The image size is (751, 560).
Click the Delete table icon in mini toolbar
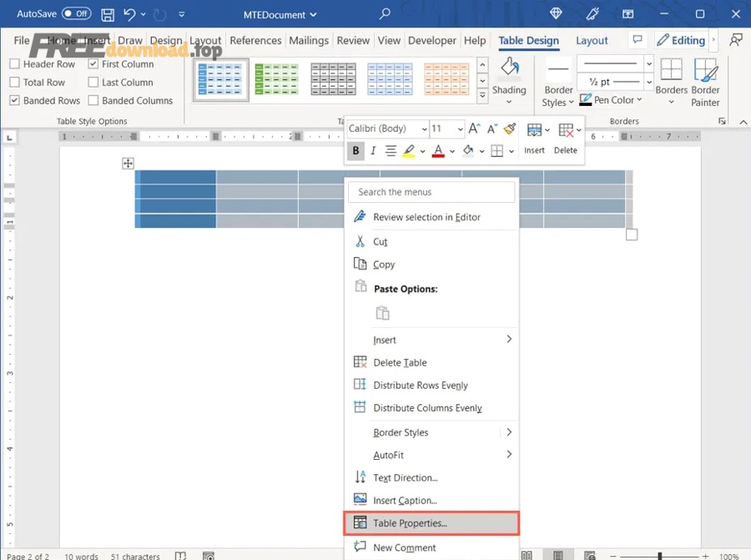(x=566, y=130)
